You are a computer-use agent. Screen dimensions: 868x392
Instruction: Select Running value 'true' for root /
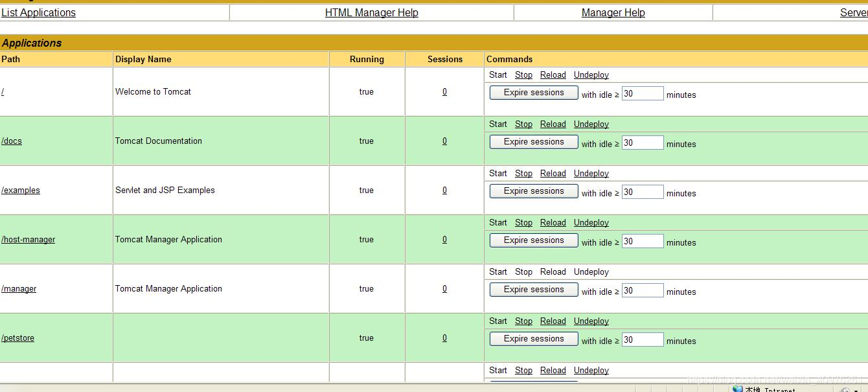[x=367, y=91]
